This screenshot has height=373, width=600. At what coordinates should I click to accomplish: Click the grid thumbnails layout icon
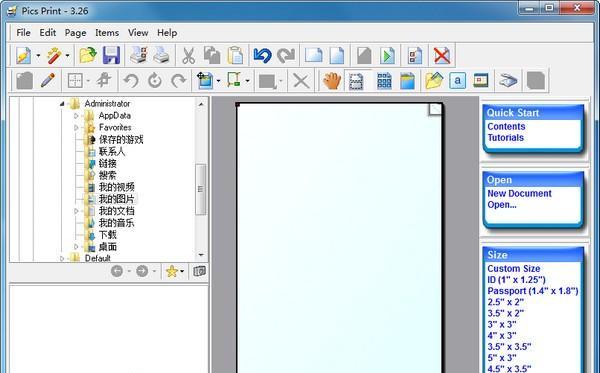384,81
